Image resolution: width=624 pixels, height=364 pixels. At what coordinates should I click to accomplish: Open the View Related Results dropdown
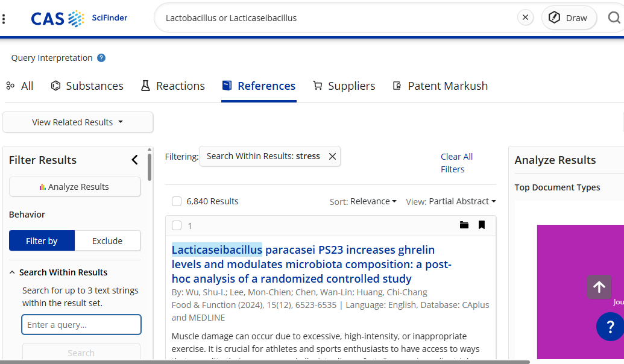[78, 122]
